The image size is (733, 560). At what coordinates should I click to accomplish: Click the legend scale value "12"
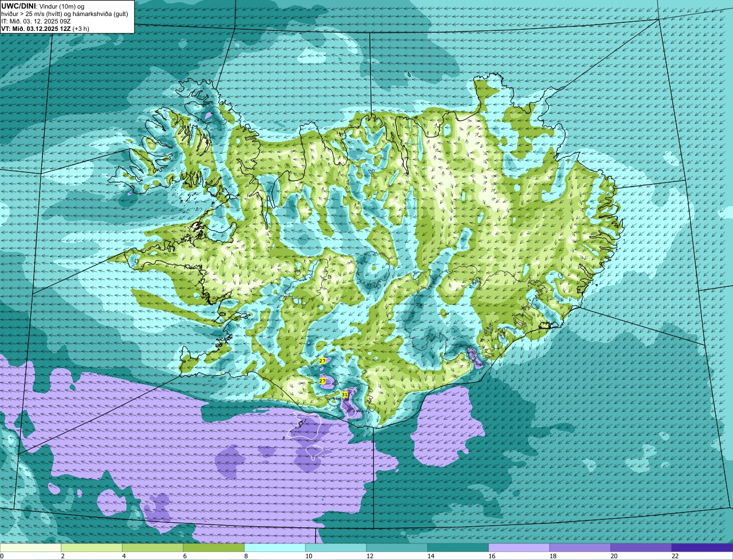(370, 556)
